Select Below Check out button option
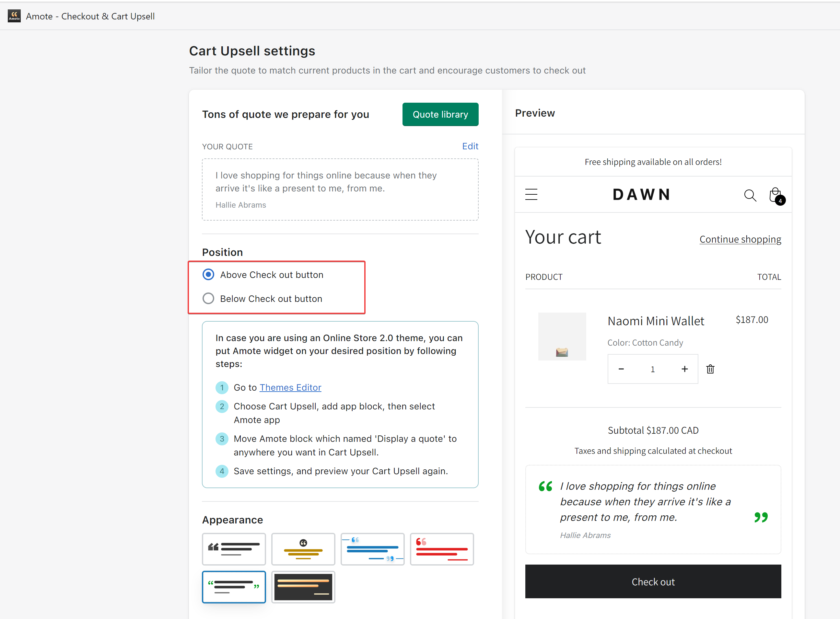The height and width of the screenshot is (619, 840). click(x=208, y=299)
